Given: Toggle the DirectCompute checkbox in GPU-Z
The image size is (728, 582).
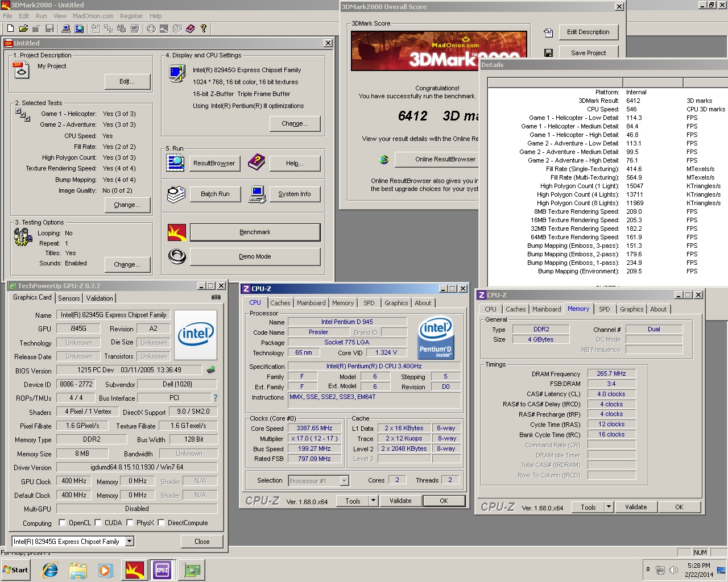Looking at the screenshot, I should [x=162, y=523].
